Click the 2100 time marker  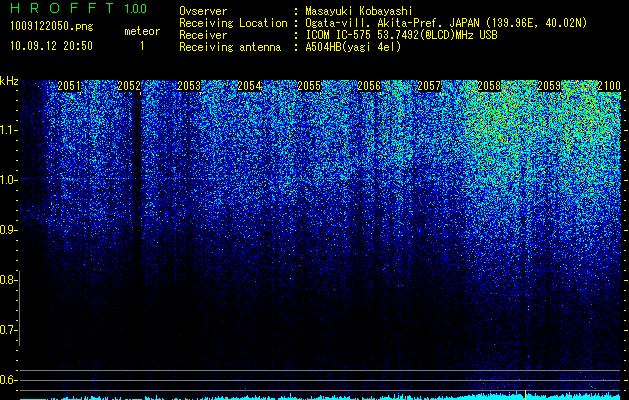pos(609,86)
